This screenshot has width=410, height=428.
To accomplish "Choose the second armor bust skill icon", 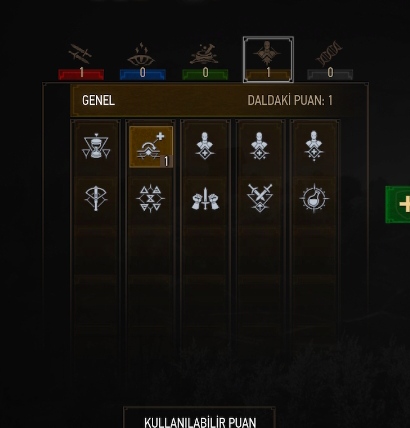I will click(260, 146).
